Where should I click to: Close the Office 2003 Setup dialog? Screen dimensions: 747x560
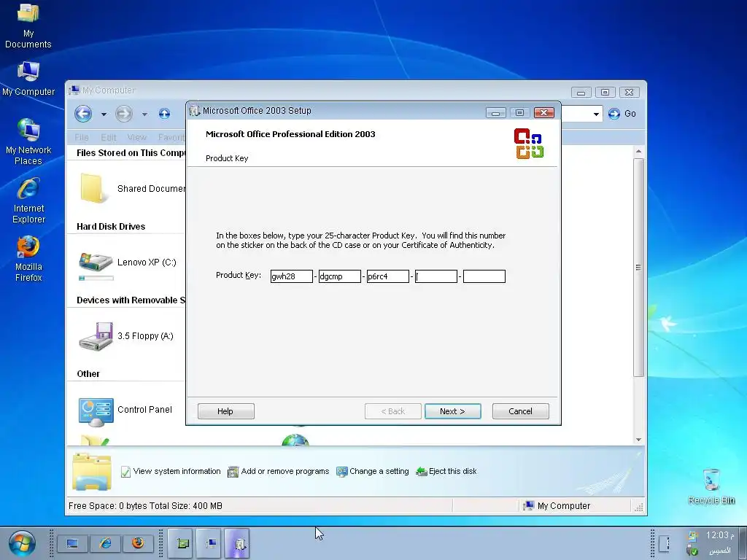tap(544, 113)
